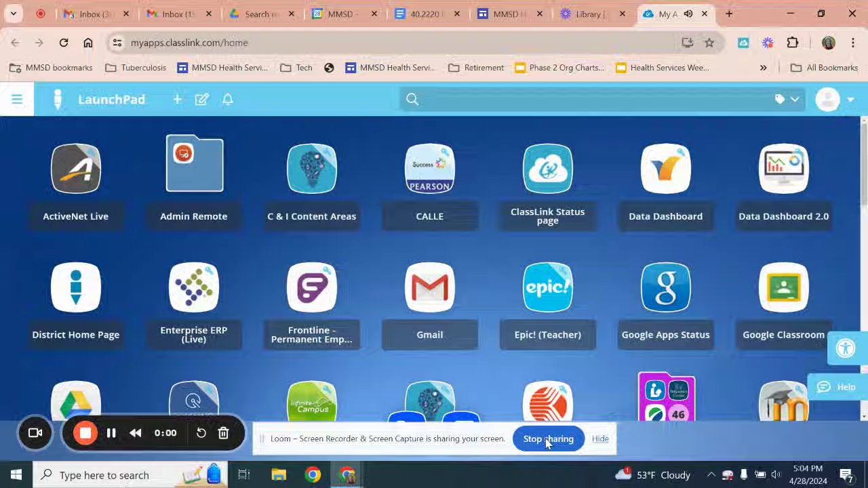Expand the Chrome tab search dropdown

[x=13, y=14]
